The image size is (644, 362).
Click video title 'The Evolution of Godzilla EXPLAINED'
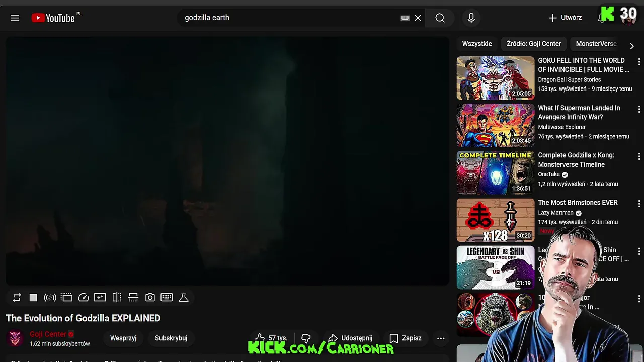[x=83, y=318]
